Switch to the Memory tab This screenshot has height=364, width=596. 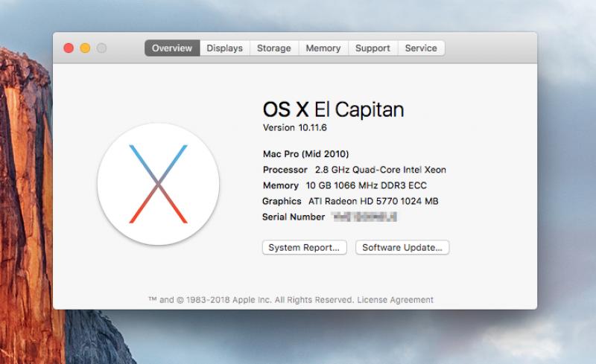click(x=323, y=48)
